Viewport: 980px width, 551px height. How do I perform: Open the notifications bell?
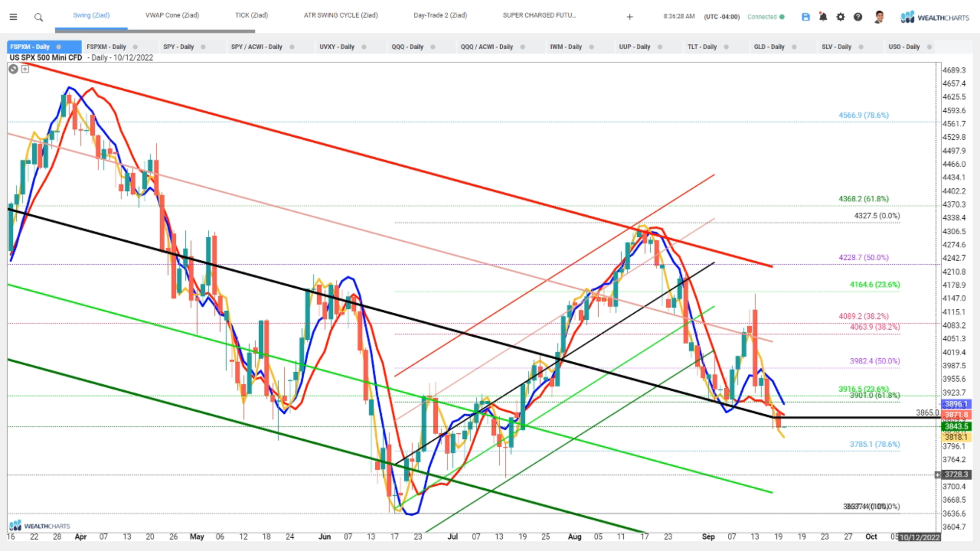point(823,17)
